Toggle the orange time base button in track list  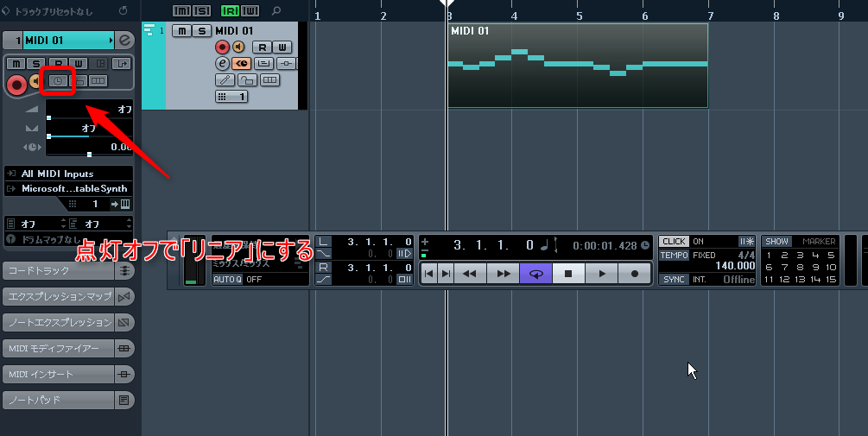241,64
